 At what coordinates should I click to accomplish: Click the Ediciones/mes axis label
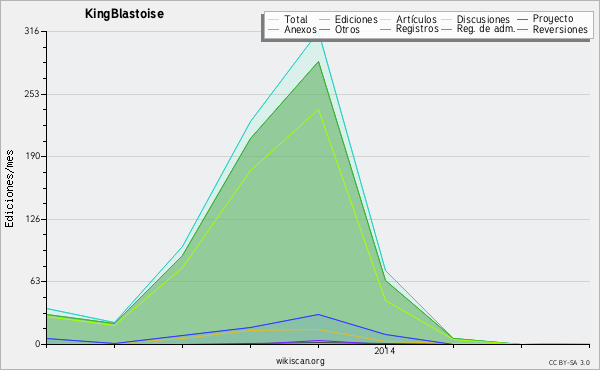coord(9,189)
